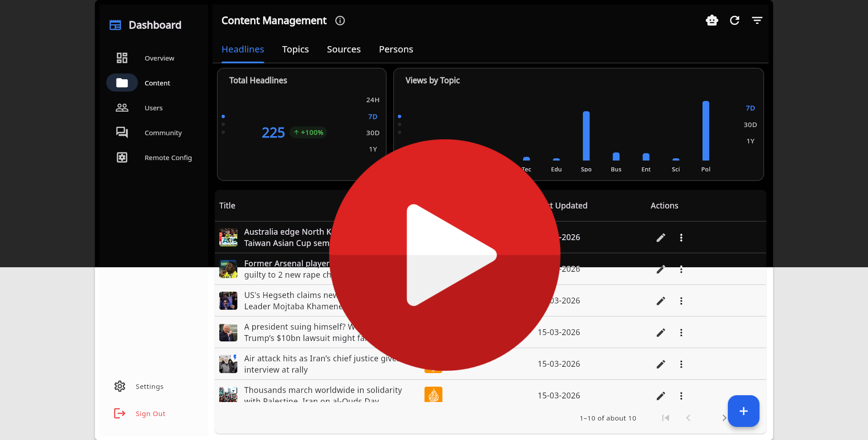Open the filter icon in the toolbar
This screenshot has width=868, height=440.
click(757, 20)
